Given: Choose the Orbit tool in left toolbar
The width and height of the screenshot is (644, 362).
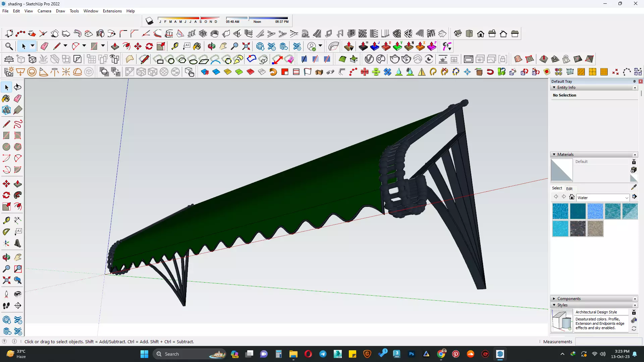Looking at the screenshot, I should [x=6, y=257].
